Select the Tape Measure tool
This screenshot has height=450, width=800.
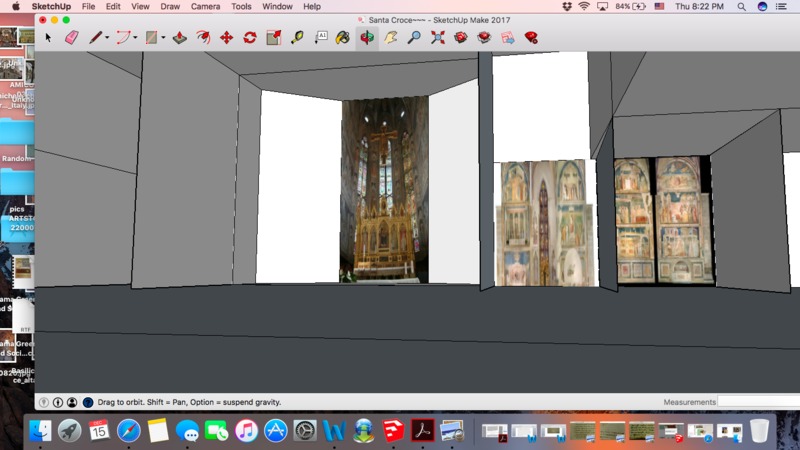point(297,37)
